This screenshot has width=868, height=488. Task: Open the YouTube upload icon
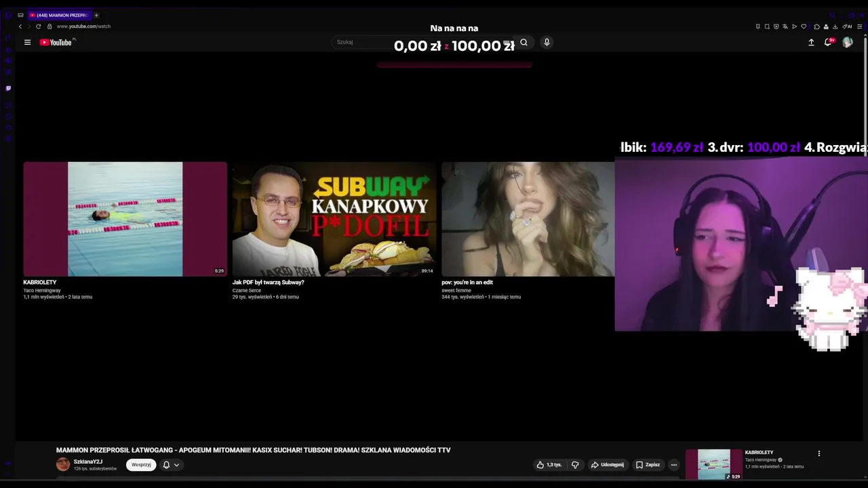pos(811,42)
